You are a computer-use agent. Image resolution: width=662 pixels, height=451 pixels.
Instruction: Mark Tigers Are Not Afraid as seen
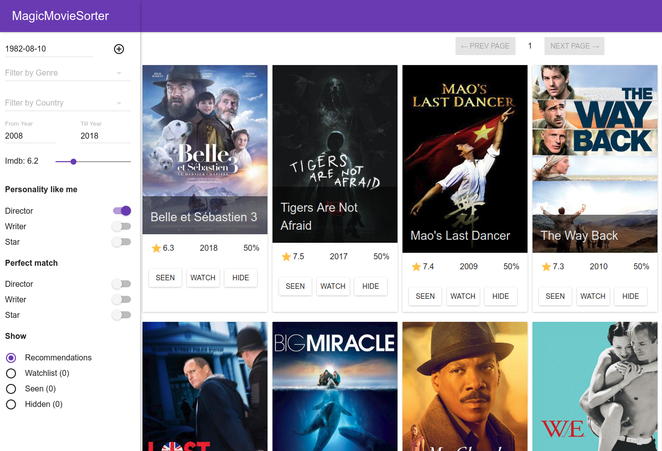pos(295,286)
